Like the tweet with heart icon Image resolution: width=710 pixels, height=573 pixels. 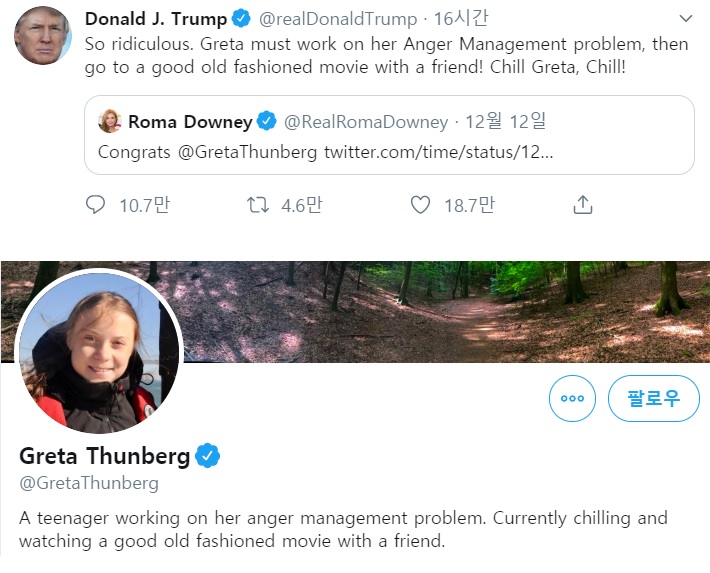coord(421,205)
